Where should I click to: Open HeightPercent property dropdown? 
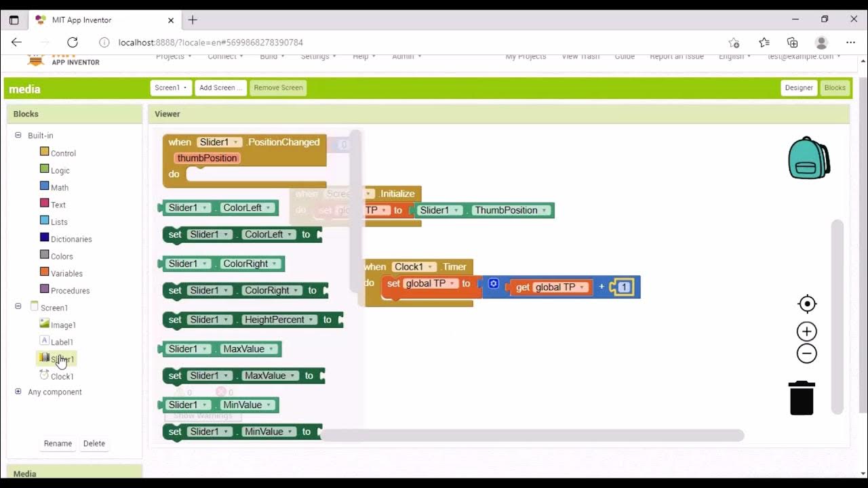point(279,320)
